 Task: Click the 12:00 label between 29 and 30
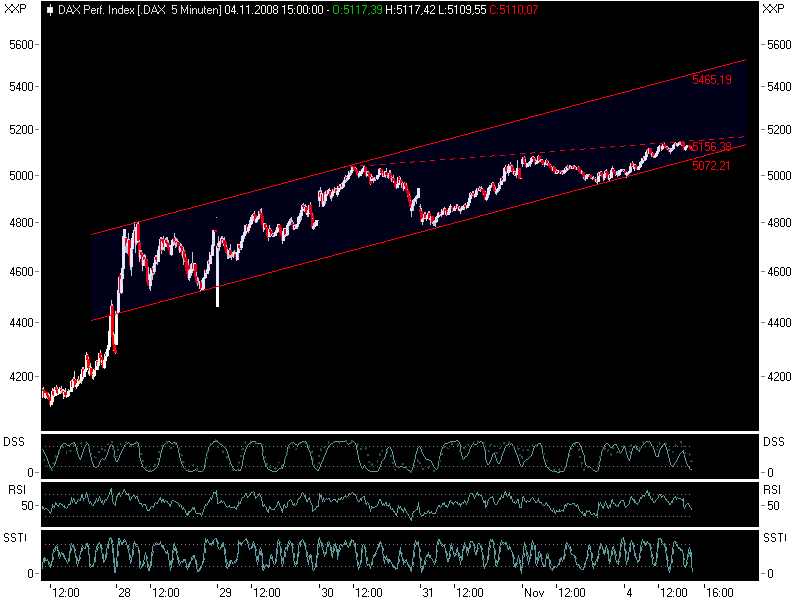click(x=267, y=593)
